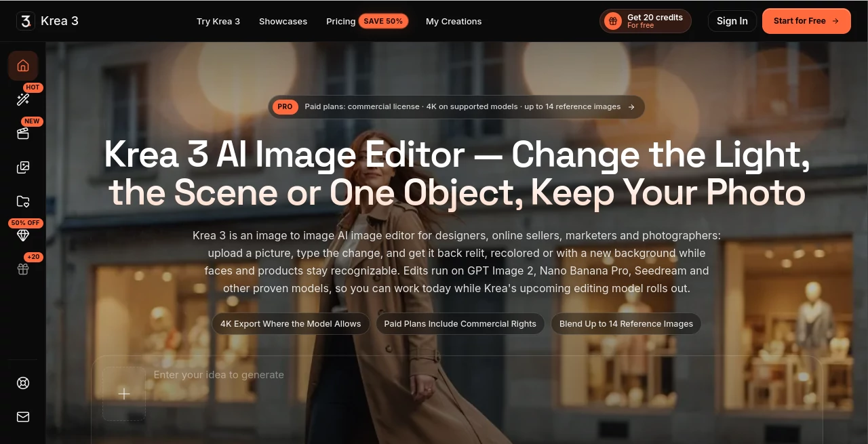Viewport: 868px width, 444px height.
Task: Click Blend Up to 14 Reference Images chip
Action: 626,324
